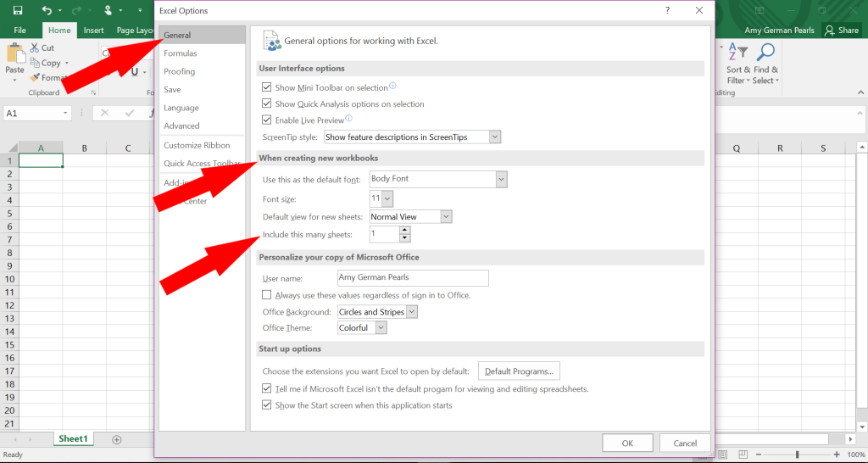
Task: Click the Page Layout view icon in status bar
Action: coord(723,455)
